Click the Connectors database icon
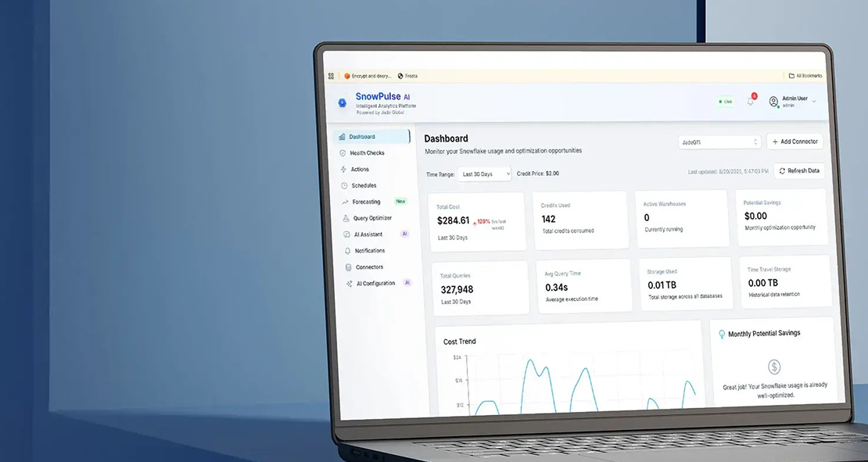 point(348,267)
